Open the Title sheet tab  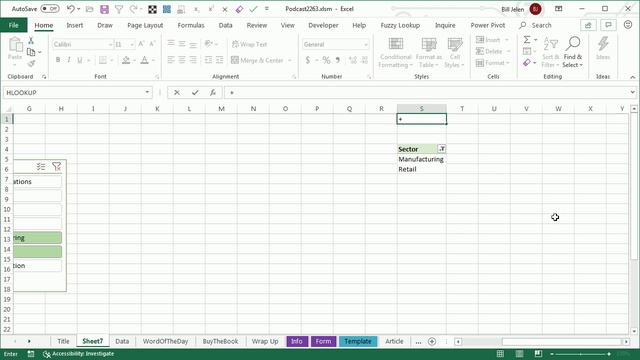tap(63, 341)
